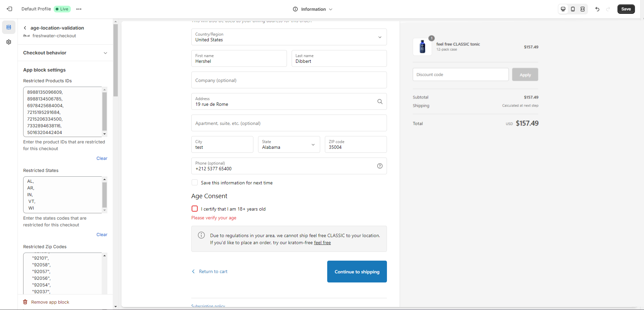Click the redo arrow icon
The width and height of the screenshot is (644, 310).
(x=608, y=9)
